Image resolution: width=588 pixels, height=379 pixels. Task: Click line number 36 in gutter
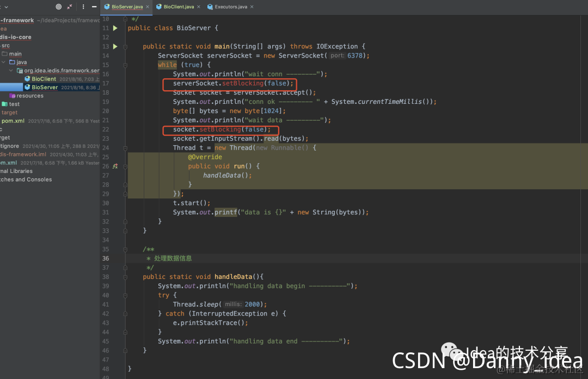coord(106,258)
